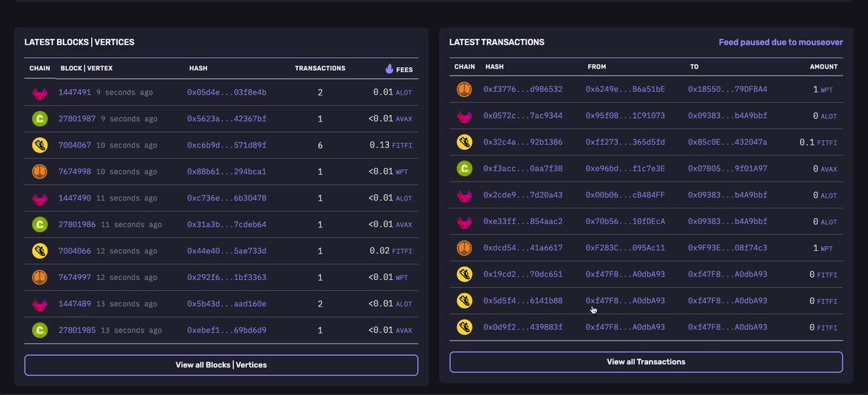Viewport: 868px width, 395px height.
Task: Open block number 7004067
Action: click(75, 145)
